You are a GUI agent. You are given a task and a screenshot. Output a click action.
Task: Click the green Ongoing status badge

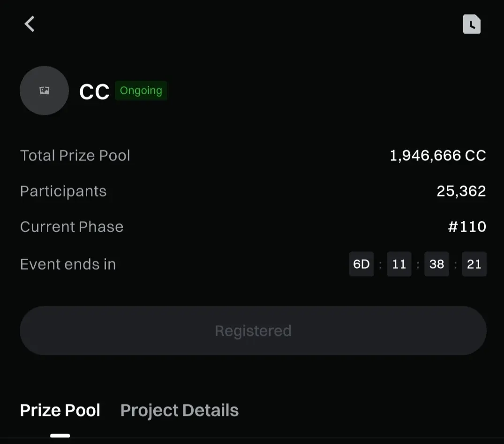point(141,90)
